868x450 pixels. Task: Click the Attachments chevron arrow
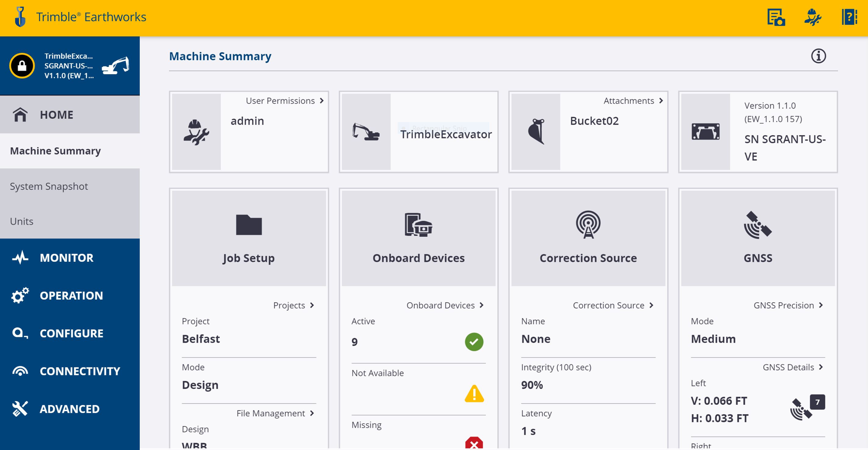point(661,101)
